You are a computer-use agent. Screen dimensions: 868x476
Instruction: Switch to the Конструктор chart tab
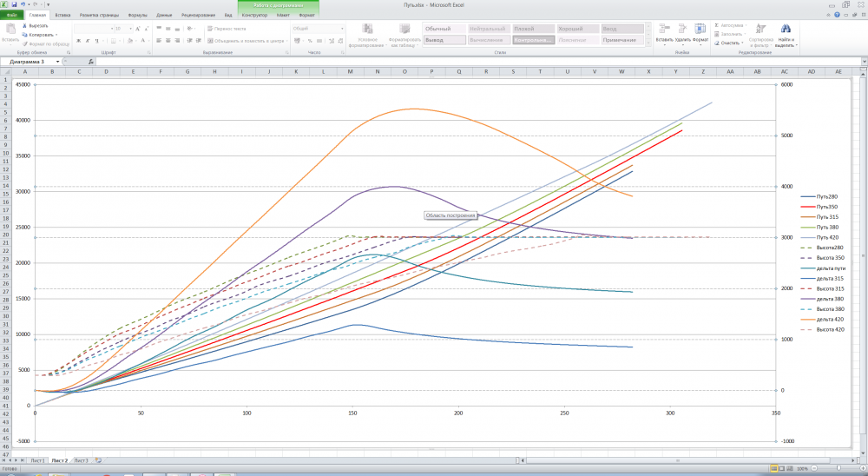[x=253, y=16]
